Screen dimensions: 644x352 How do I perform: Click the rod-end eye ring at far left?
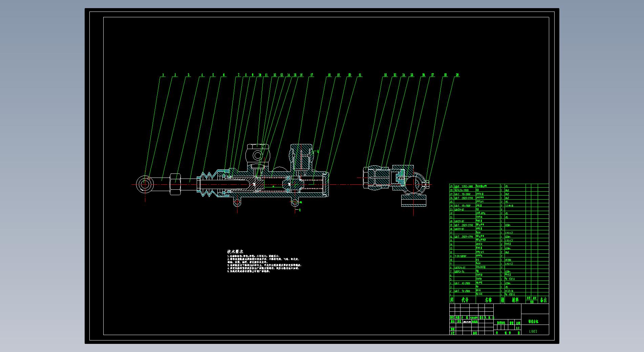point(145,184)
